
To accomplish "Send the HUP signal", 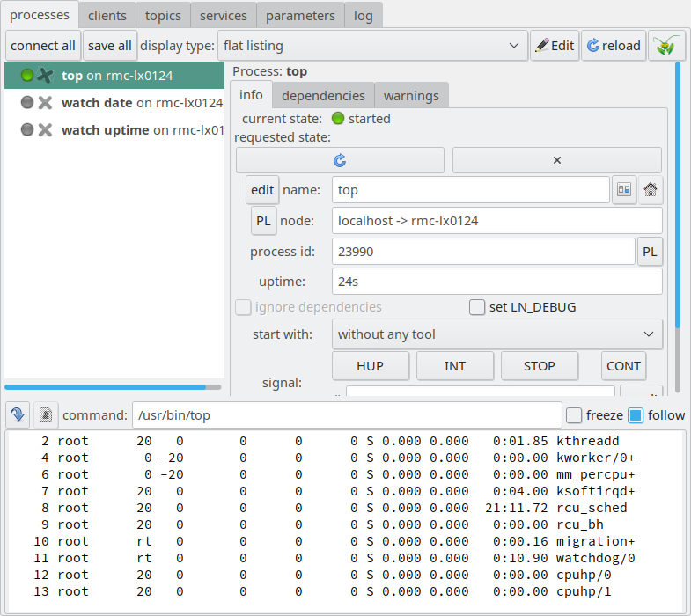I will point(371,366).
